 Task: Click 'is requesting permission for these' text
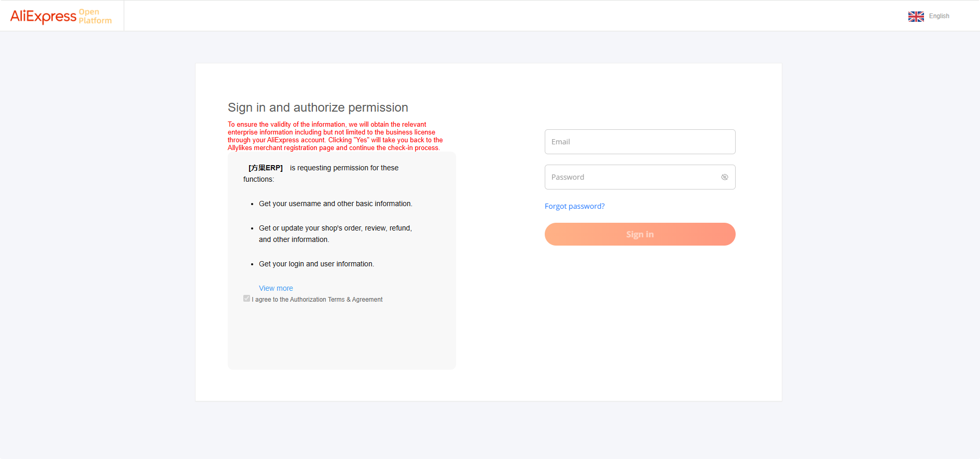click(344, 168)
